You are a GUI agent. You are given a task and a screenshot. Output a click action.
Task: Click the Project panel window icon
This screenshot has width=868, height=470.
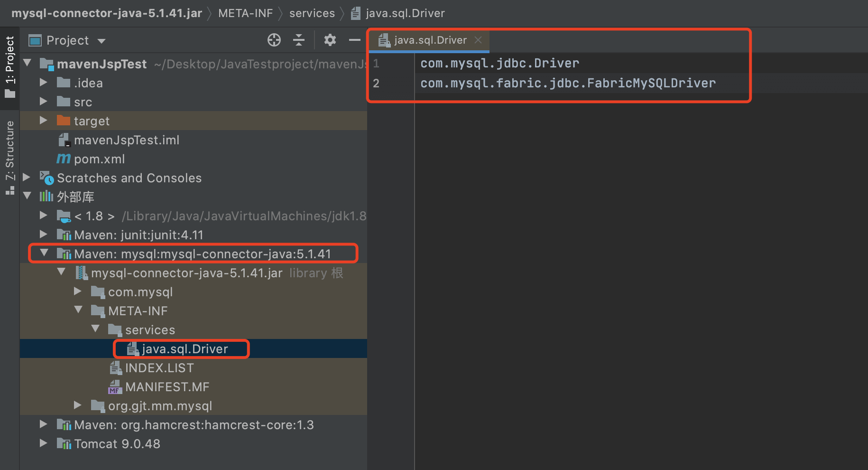(35, 40)
